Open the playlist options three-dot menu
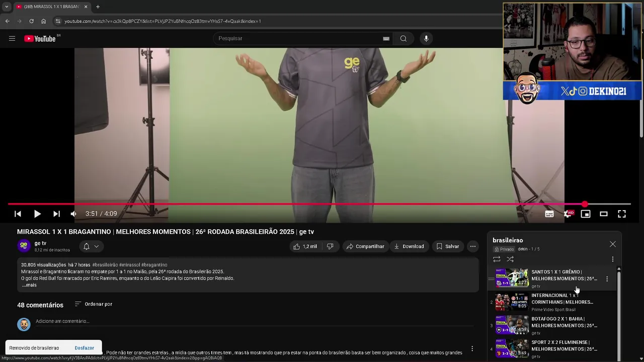Screen dimensions: 644x362 click(x=612, y=259)
